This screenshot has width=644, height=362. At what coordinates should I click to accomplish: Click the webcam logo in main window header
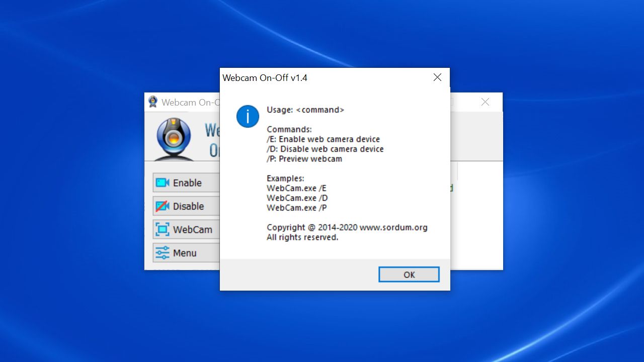point(174,139)
